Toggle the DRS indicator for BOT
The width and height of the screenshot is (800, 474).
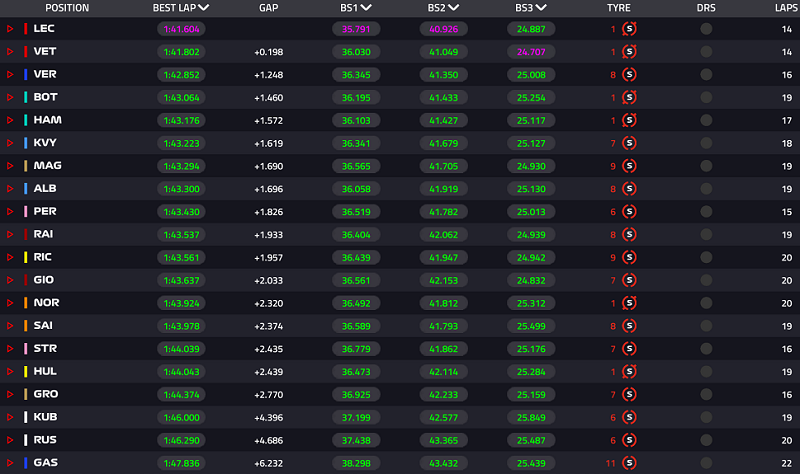pyautogui.click(x=706, y=97)
